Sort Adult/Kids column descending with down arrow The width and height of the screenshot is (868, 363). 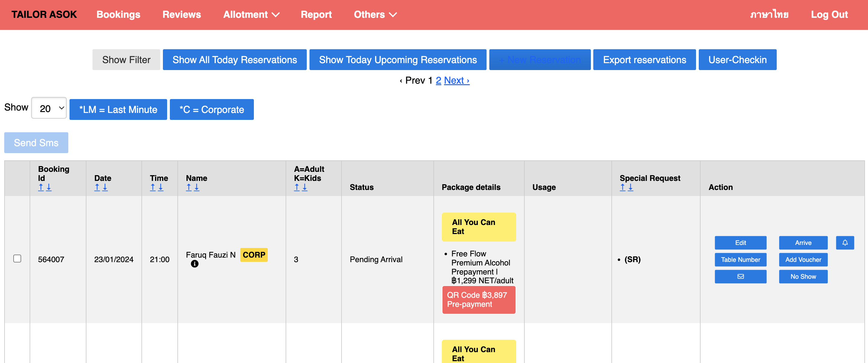[x=305, y=187]
